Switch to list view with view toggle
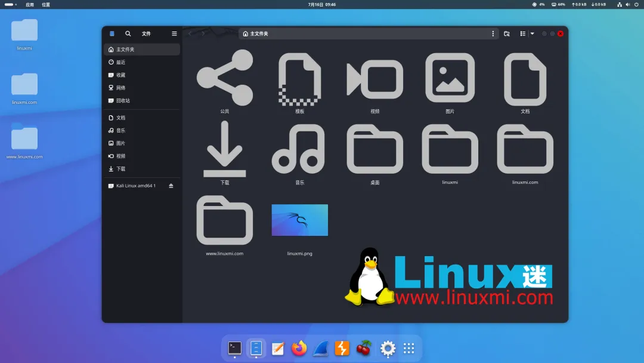The image size is (644, 363). click(523, 33)
